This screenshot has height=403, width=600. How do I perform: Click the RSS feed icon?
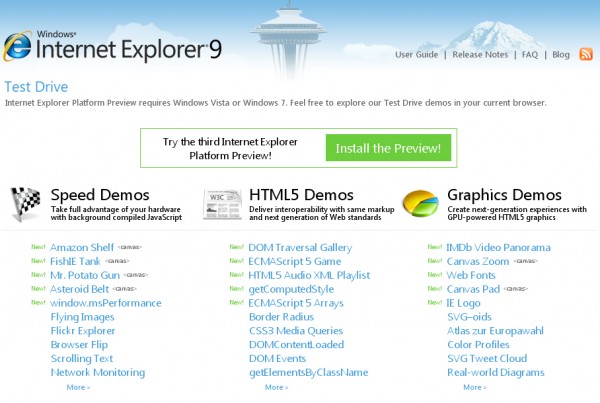pyautogui.click(x=586, y=54)
